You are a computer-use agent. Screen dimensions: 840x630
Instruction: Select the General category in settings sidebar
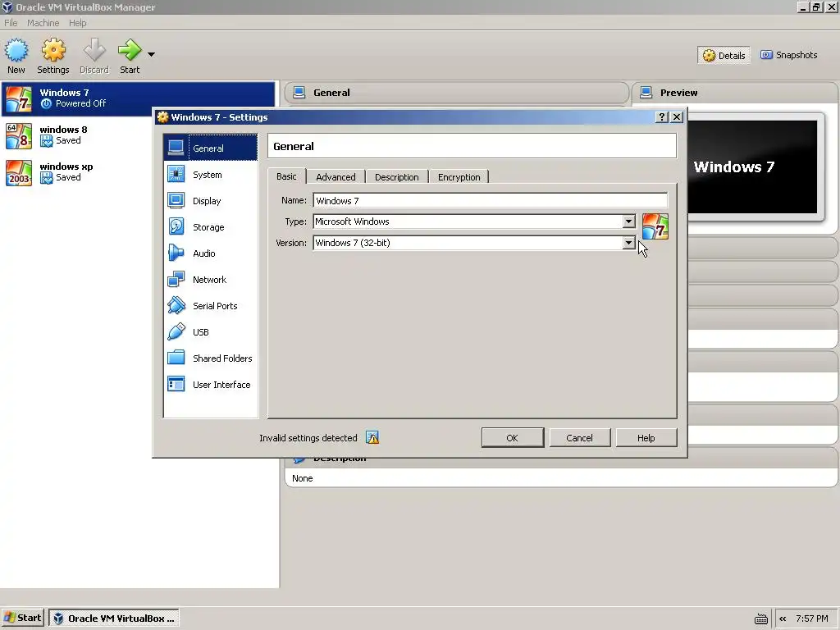click(x=211, y=148)
